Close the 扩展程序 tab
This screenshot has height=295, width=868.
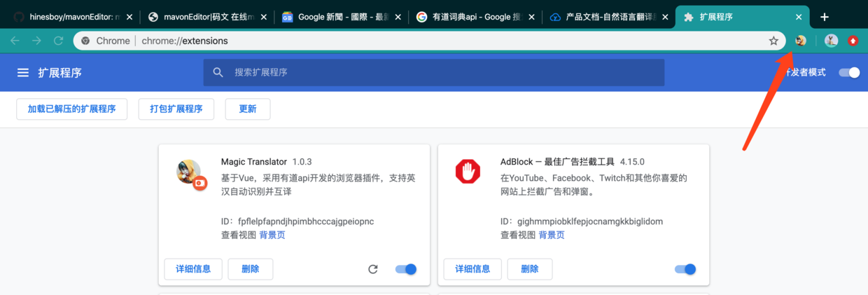pos(799,17)
